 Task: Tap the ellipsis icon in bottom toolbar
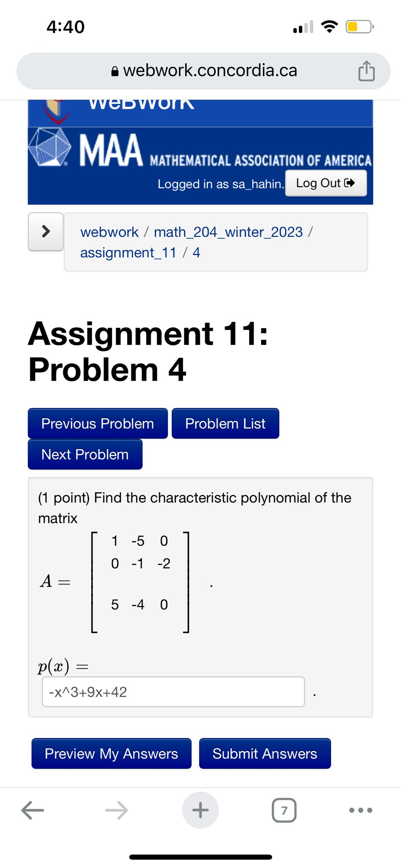pos(360,810)
